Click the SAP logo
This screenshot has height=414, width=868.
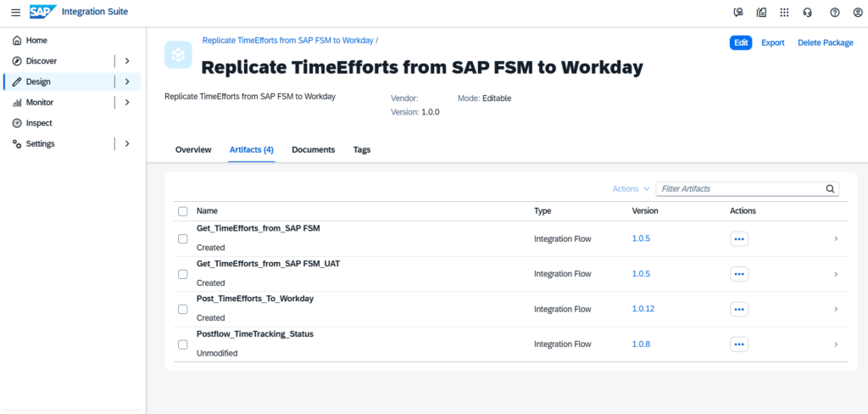click(x=42, y=12)
